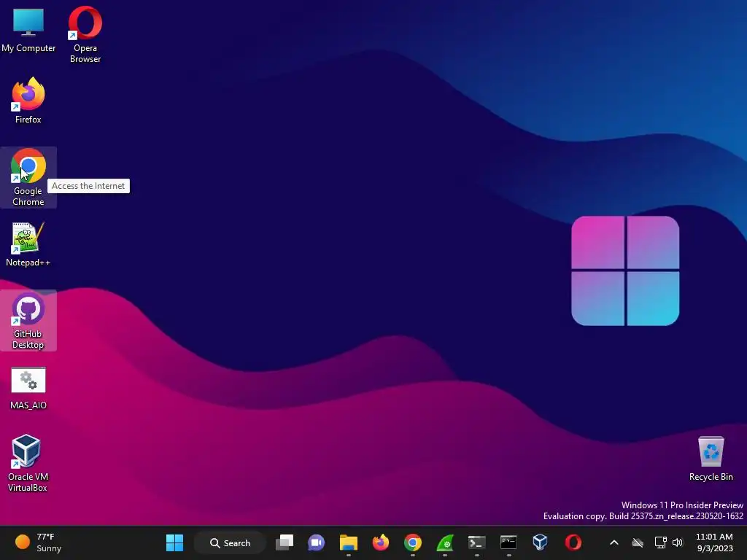Select the My Computer desktop icon

coord(28,29)
